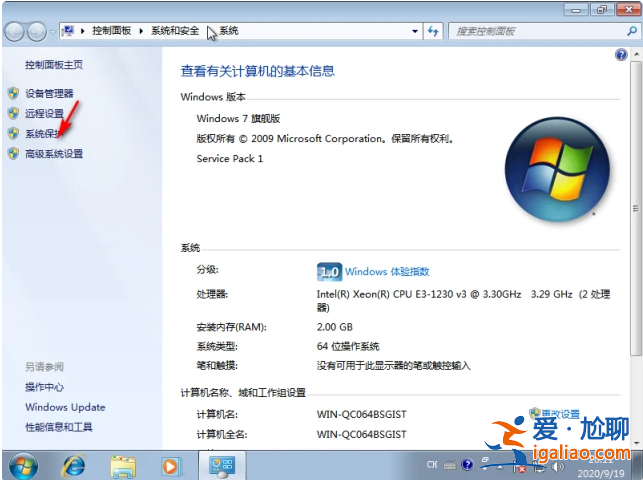Click the refresh button beside address bar
Image resolution: width=643 pixels, height=480 pixels.
click(x=433, y=31)
